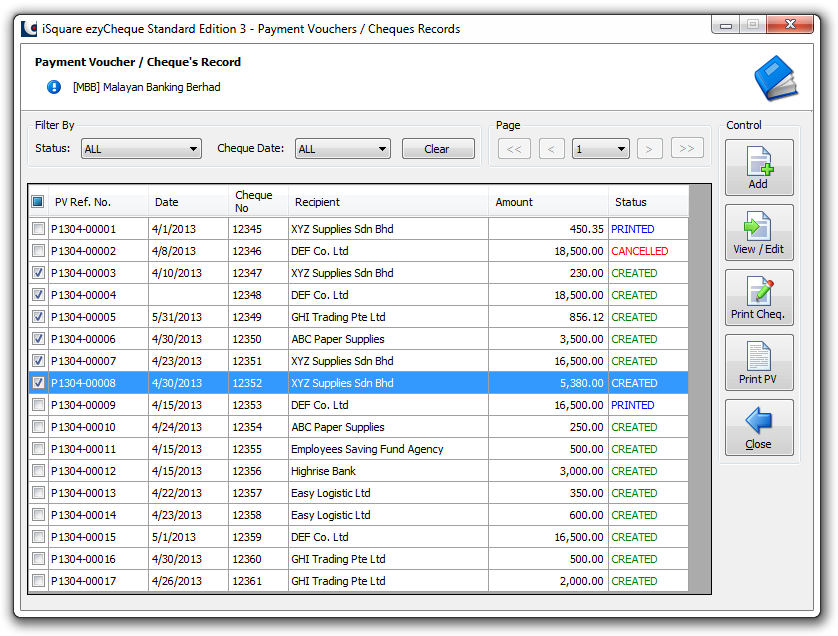Image resolution: width=838 pixels, height=636 pixels.
Task: Sort by the Cheque No column header
Action: coord(259,201)
